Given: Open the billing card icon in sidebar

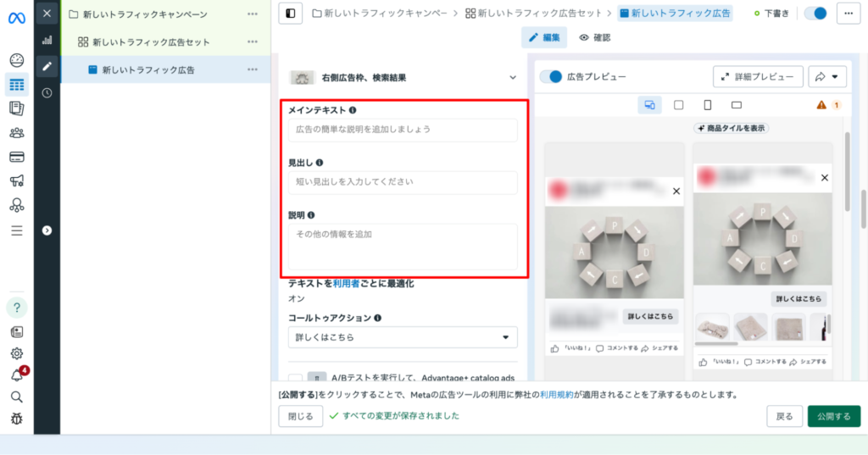Looking at the screenshot, I should click(x=16, y=157).
